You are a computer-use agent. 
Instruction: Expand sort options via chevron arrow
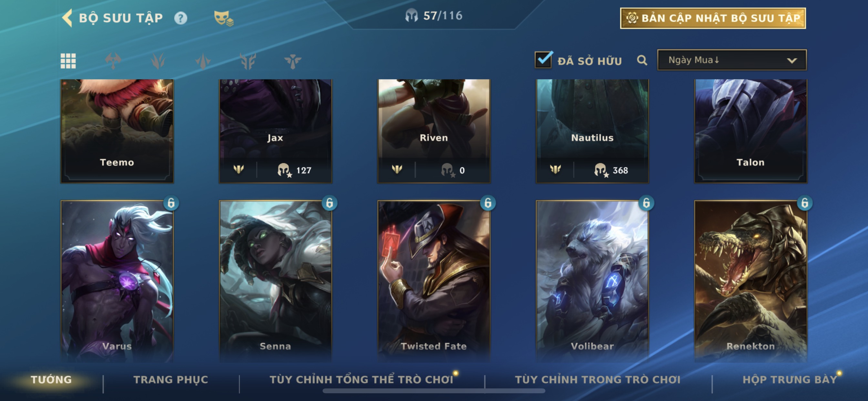click(x=792, y=61)
